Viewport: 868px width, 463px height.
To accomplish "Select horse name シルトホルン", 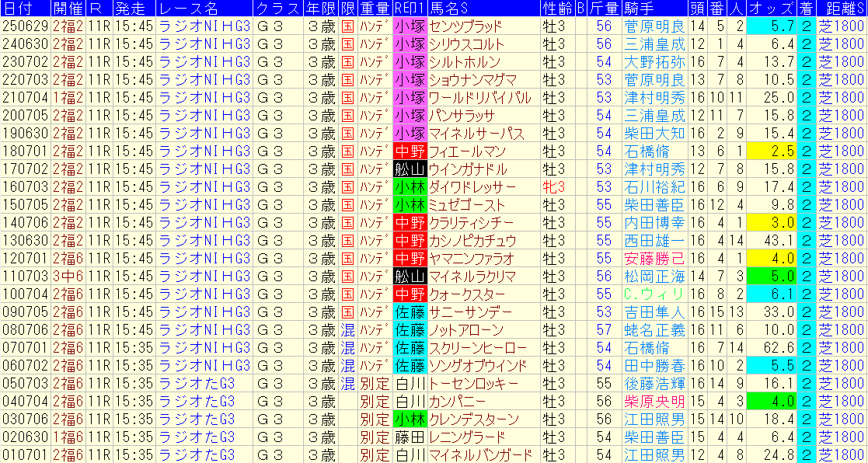I will [x=465, y=61].
